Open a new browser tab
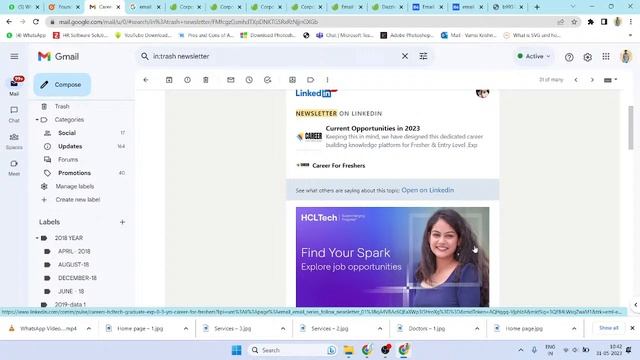 [x=537, y=7]
